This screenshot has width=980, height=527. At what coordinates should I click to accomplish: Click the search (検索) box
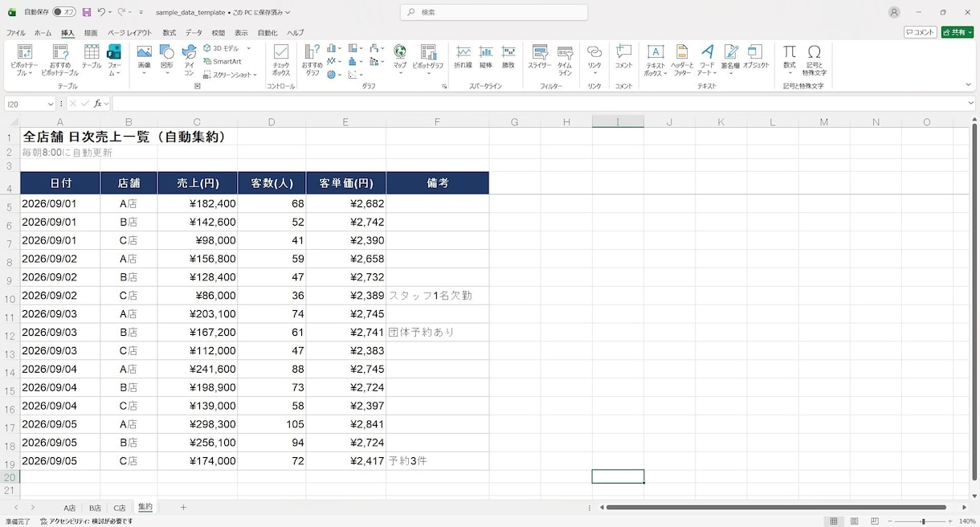pyautogui.click(x=494, y=12)
